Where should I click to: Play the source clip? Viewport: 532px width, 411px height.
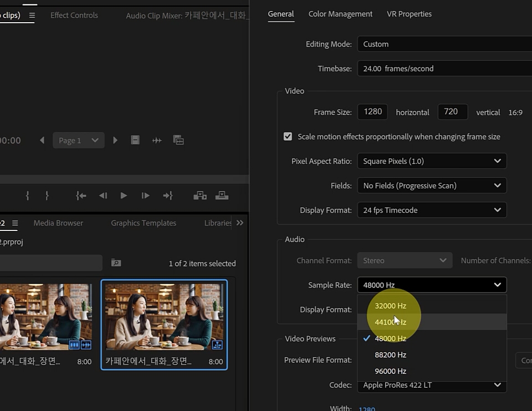pos(124,196)
